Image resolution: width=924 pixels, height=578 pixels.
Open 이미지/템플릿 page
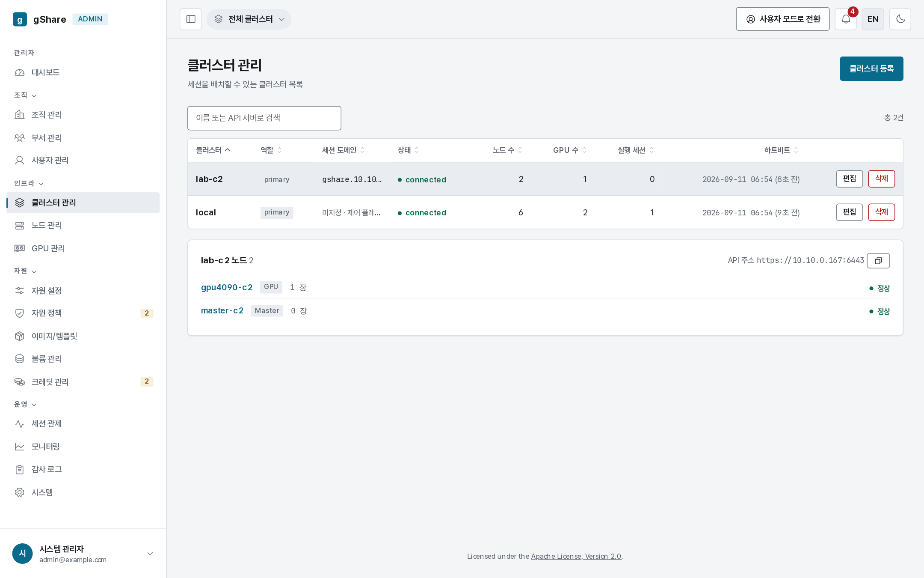click(83, 336)
